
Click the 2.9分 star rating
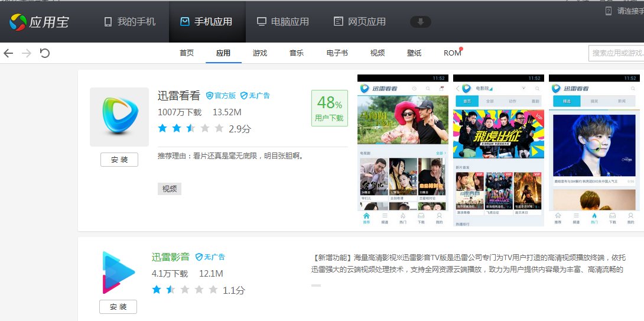pyautogui.click(x=204, y=129)
